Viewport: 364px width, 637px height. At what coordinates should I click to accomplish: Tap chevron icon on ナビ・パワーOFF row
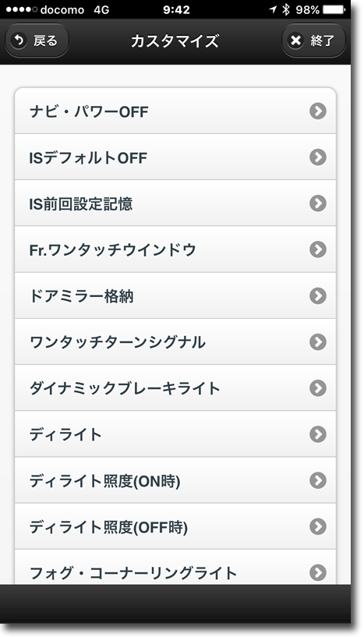click(x=318, y=111)
